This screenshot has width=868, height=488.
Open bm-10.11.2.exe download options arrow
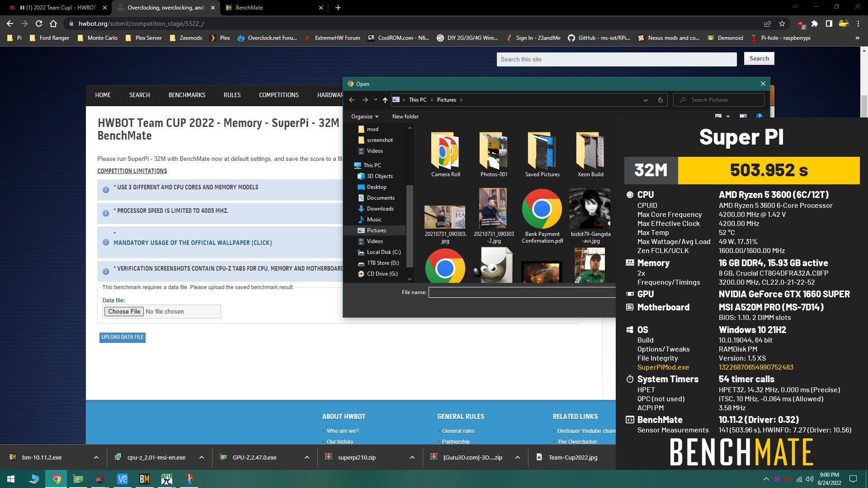(96, 458)
